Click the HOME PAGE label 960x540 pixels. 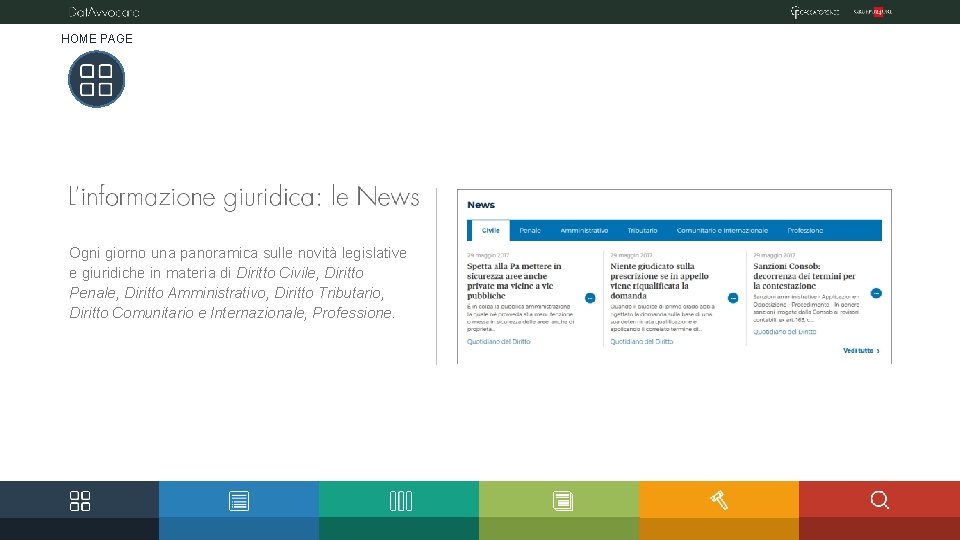97,39
